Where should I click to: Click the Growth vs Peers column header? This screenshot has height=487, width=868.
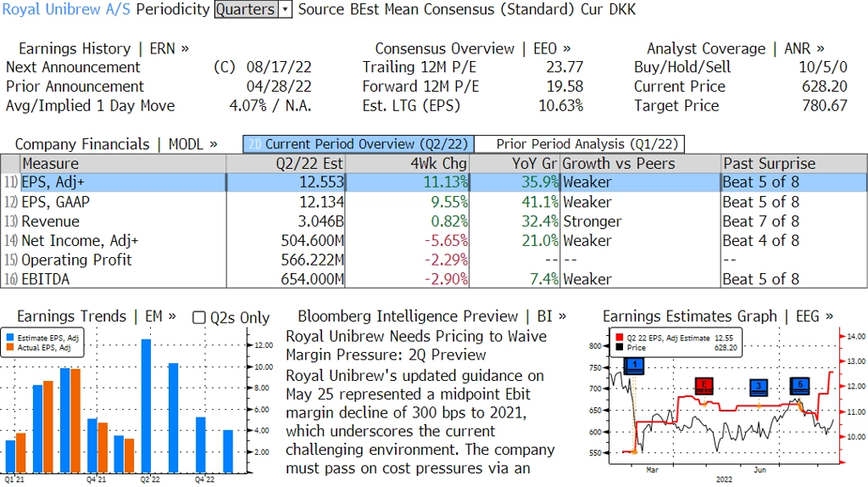(x=641, y=164)
